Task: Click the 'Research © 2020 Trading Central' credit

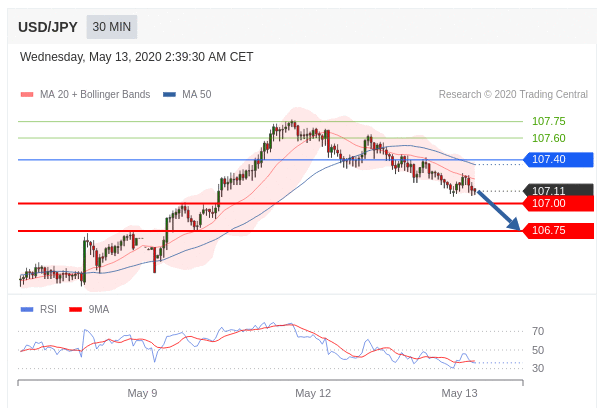Action: 513,95
